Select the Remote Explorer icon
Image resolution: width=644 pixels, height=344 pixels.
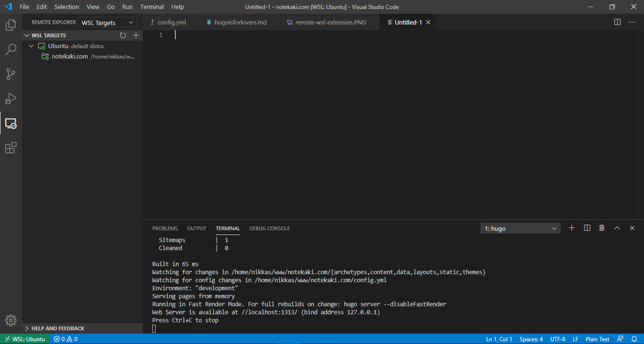pyautogui.click(x=11, y=123)
